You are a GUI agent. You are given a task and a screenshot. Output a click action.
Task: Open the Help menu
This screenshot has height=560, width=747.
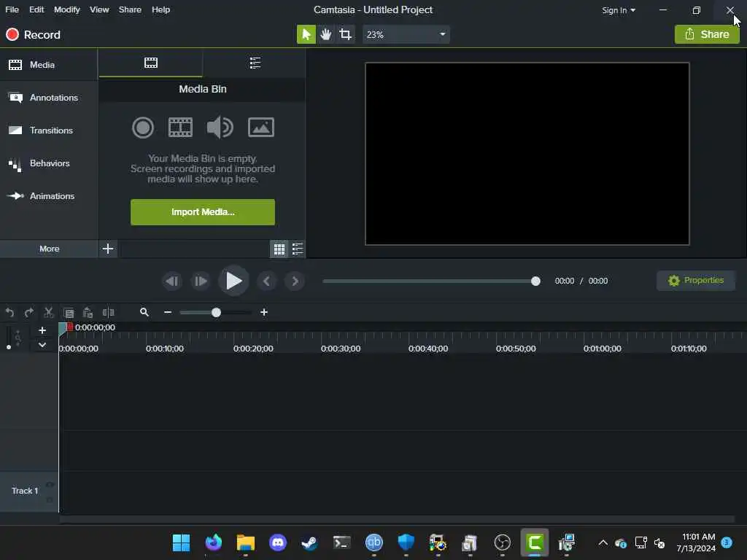tap(160, 9)
